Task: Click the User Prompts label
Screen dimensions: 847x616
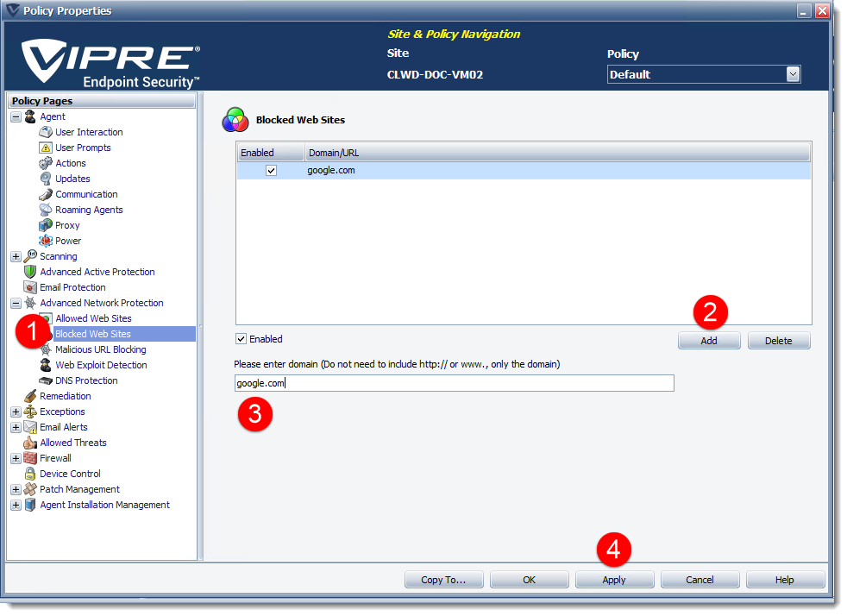Action: point(83,148)
